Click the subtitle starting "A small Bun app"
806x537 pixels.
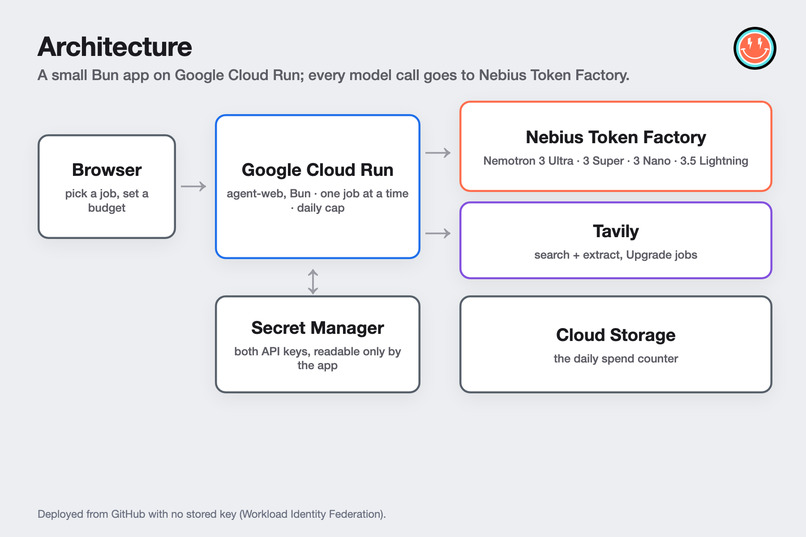click(333, 76)
